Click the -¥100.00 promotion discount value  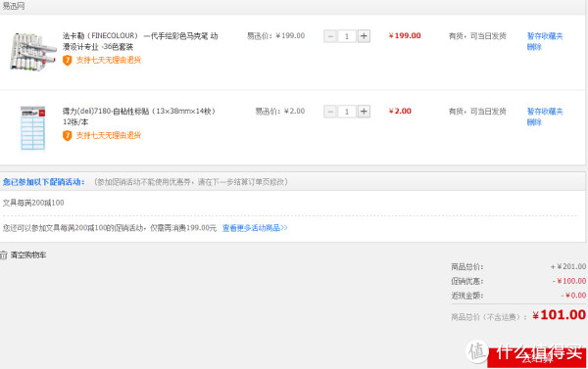569,281
